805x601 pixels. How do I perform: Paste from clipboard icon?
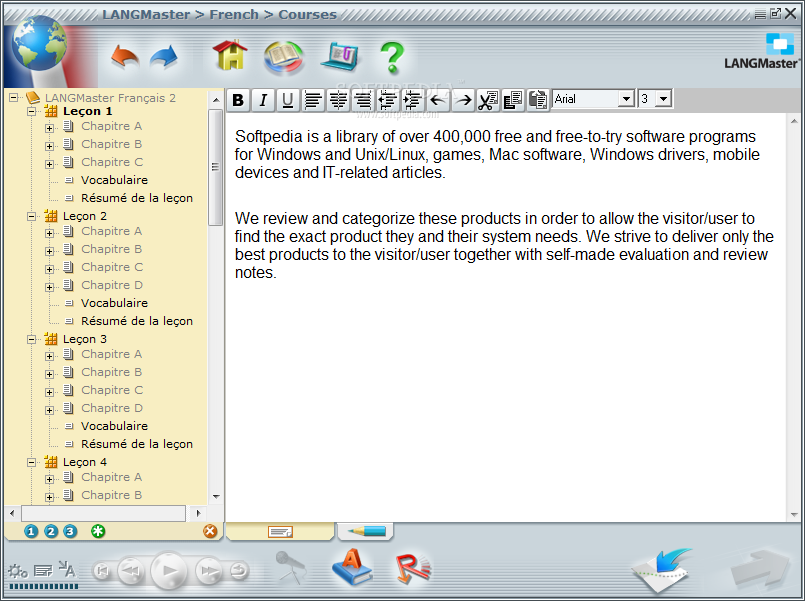point(538,100)
